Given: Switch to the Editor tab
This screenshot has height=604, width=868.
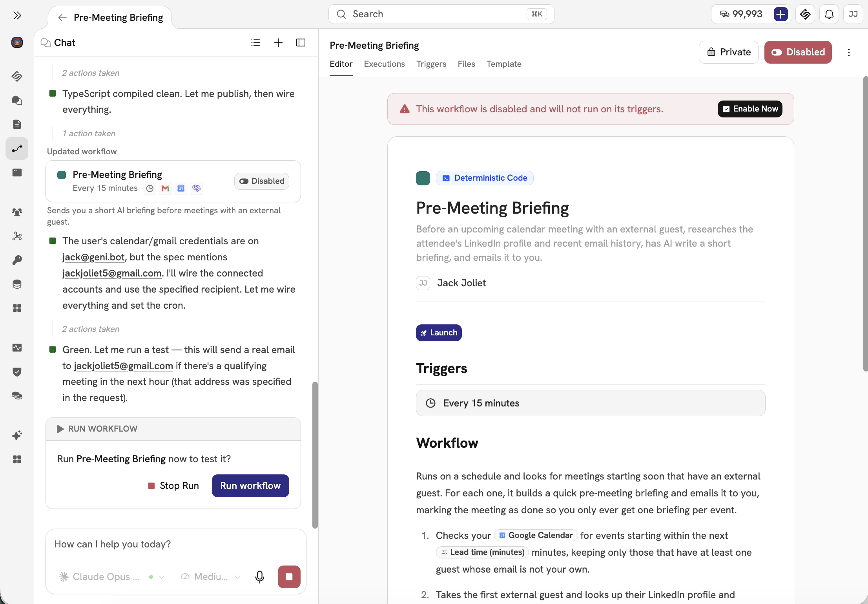Looking at the screenshot, I should coord(341,64).
